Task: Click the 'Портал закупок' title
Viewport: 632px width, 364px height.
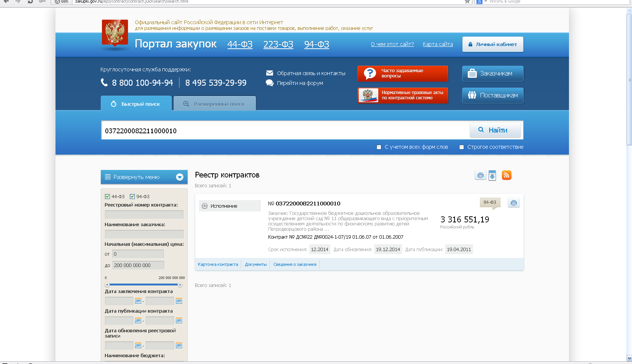Action: (176, 44)
